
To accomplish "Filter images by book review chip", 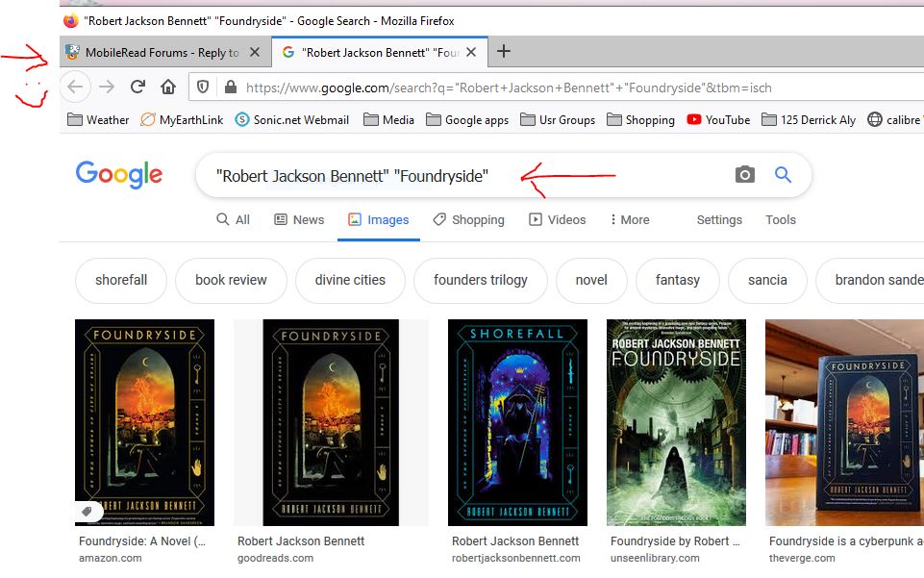I will [231, 280].
